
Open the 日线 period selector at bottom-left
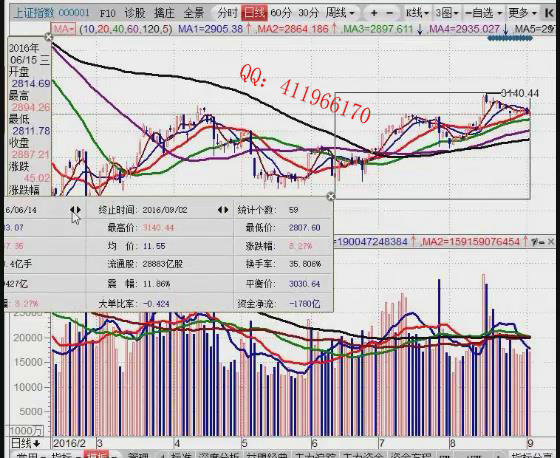25,443
